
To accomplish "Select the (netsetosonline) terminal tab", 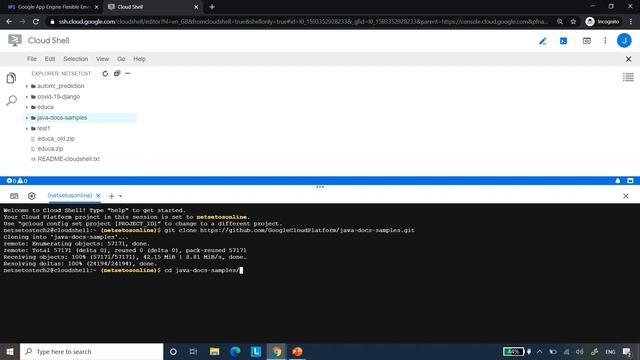I will click(x=70, y=196).
